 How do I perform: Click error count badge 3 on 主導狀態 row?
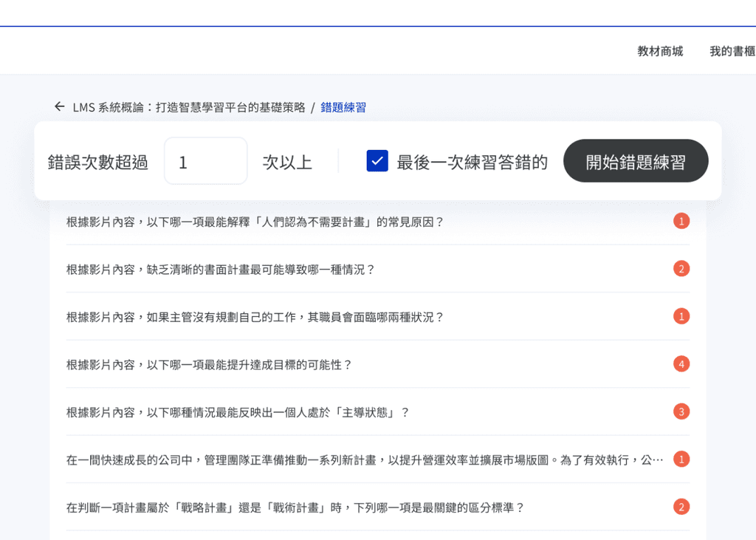pos(681,411)
